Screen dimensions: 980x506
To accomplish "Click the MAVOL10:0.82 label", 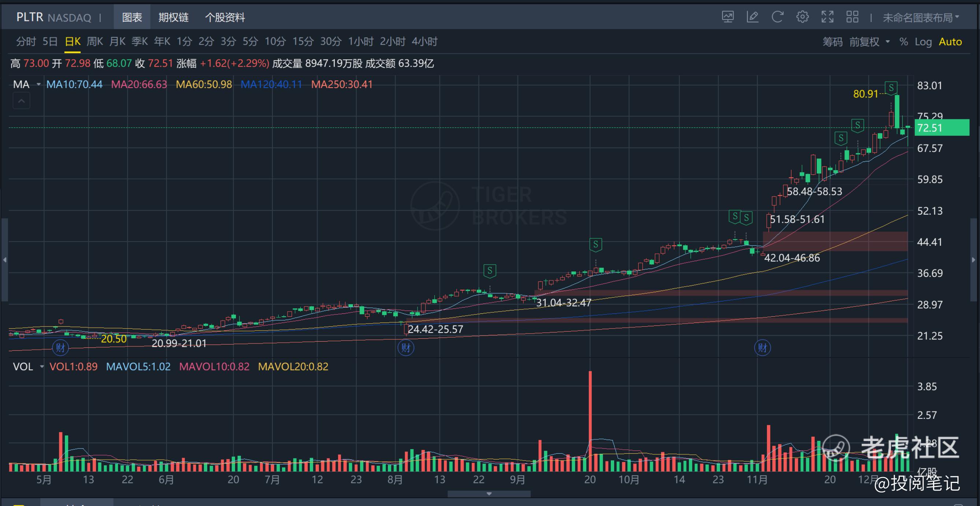I will (x=214, y=367).
